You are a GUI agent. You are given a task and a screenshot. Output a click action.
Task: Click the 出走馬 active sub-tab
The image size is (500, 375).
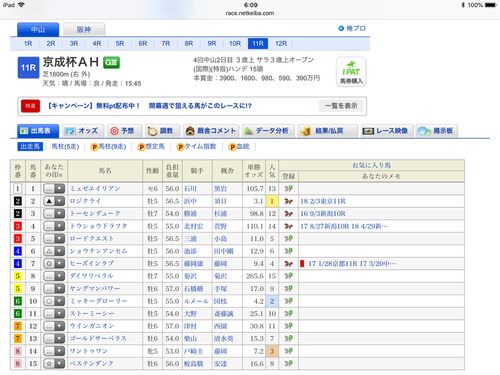tap(30, 147)
